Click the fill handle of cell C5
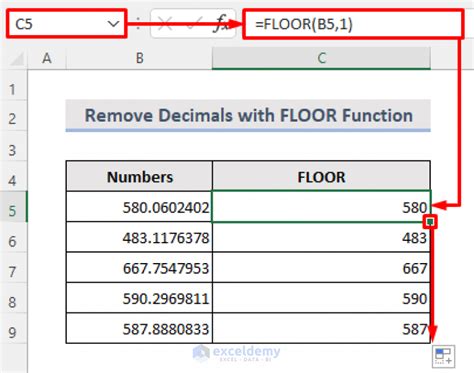Image resolution: width=474 pixels, height=373 pixels. pyautogui.click(x=430, y=221)
